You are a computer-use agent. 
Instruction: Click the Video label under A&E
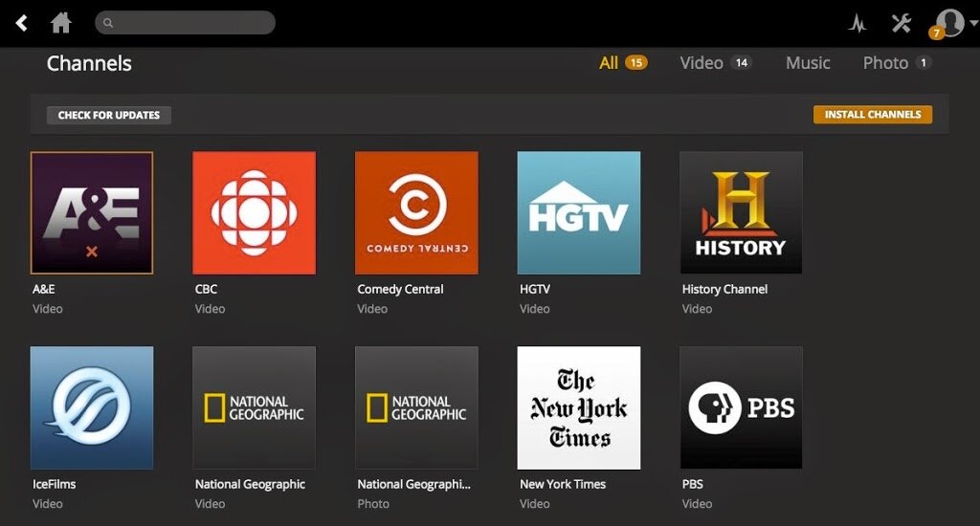tap(48, 309)
